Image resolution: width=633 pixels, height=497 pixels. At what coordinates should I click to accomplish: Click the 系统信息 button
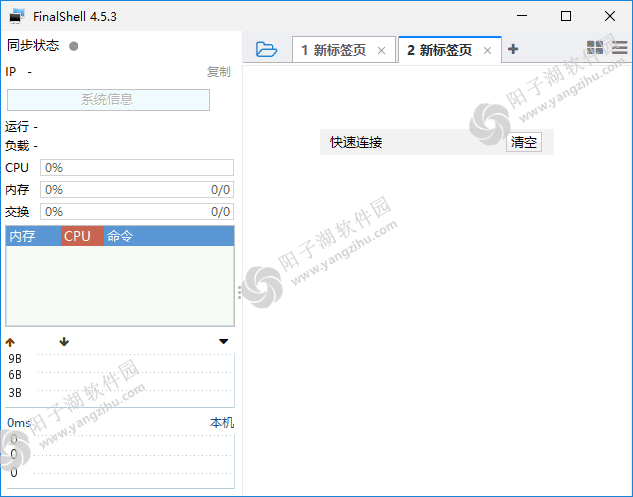(x=108, y=100)
